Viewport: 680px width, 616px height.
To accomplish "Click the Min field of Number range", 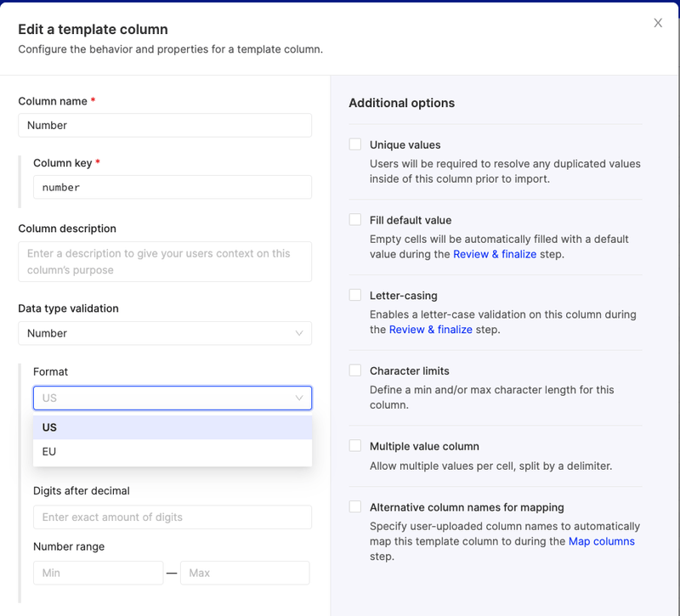I will coord(98,573).
